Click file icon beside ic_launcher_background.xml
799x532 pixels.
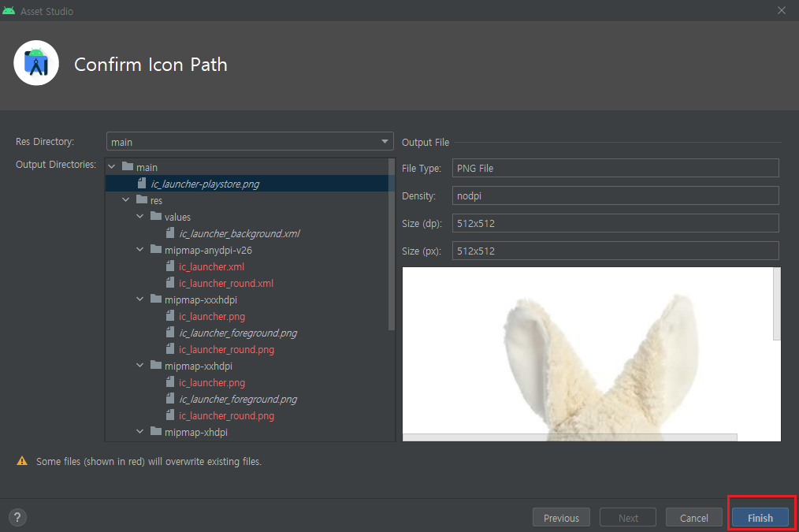[x=171, y=233]
